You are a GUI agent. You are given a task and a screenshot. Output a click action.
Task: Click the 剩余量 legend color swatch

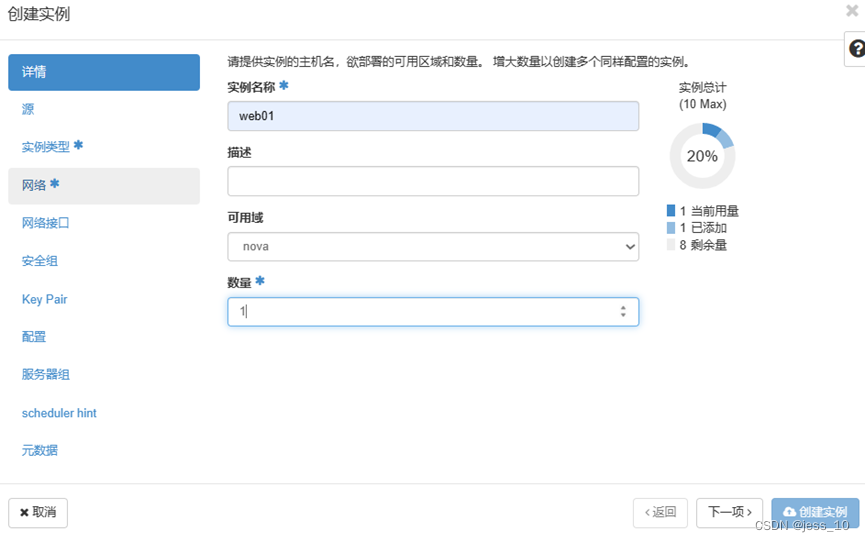[x=671, y=245]
